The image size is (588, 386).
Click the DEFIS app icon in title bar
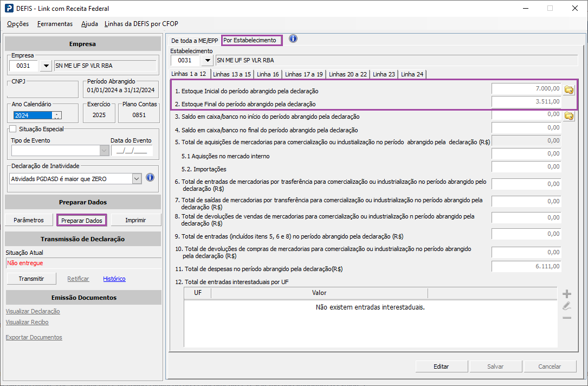point(9,8)
